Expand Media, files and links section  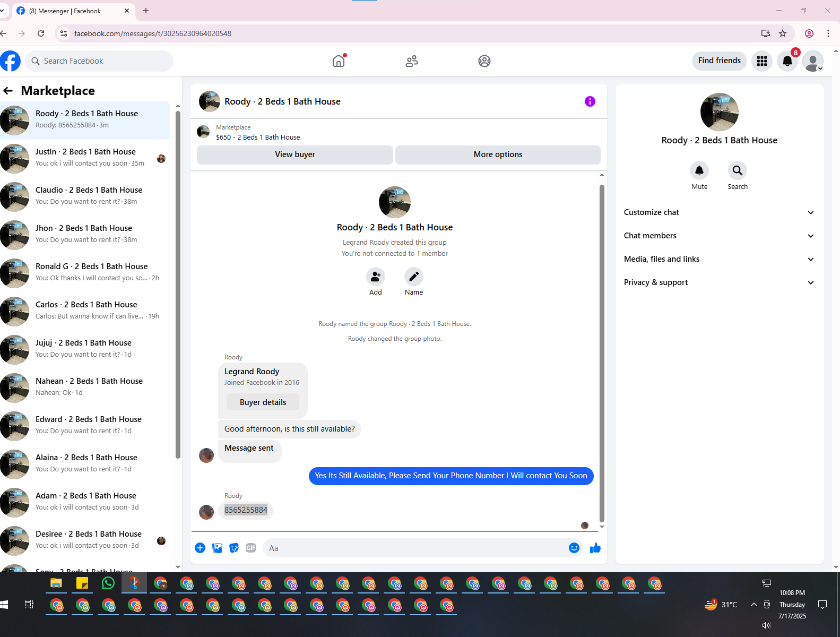(x=719, y=259)
